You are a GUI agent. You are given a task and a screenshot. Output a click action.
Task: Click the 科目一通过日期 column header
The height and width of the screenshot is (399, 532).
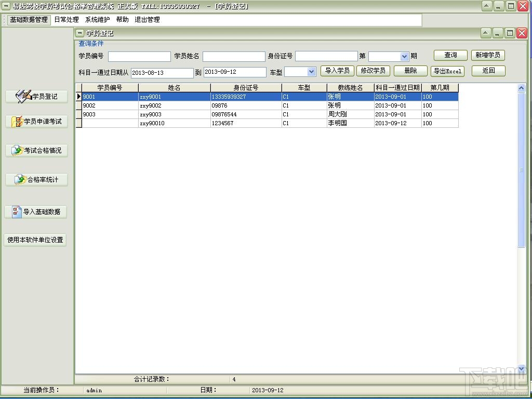397,87
